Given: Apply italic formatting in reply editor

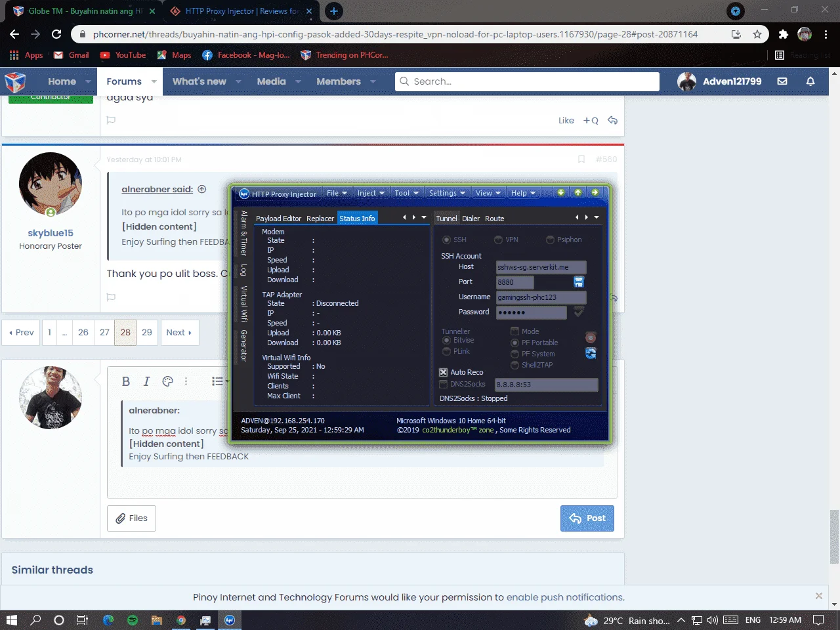Looking at the screenshot, I should [x=147, y=381].
